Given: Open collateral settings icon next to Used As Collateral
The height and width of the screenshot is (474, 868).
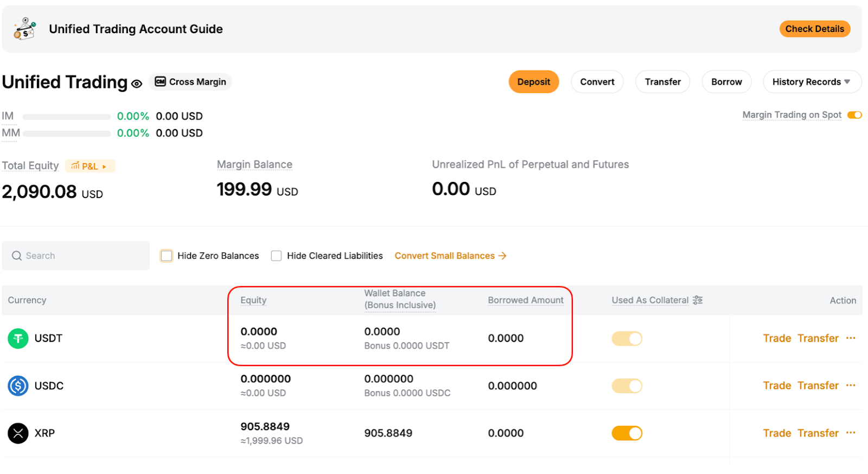Looking at the screenshot, I should coord(698,300).
